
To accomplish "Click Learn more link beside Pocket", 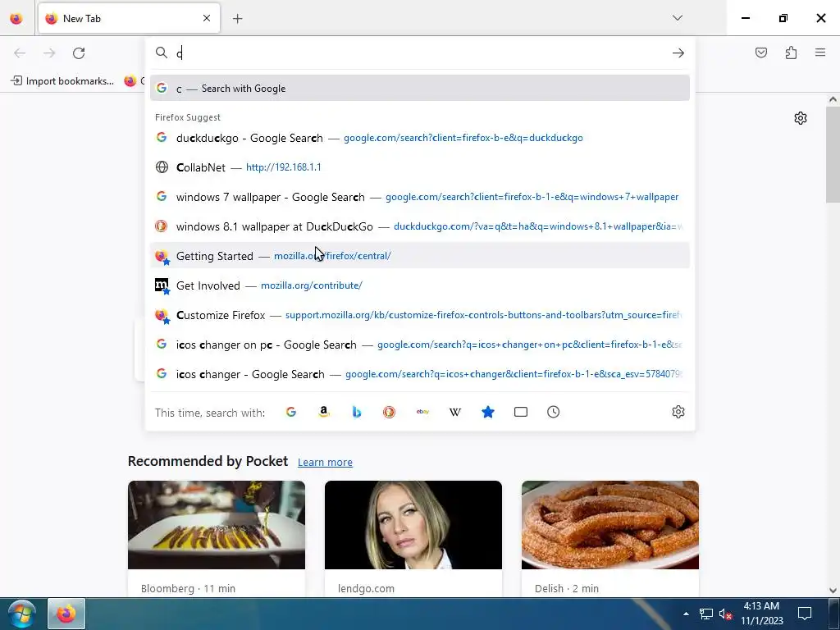I will (325, 463).
